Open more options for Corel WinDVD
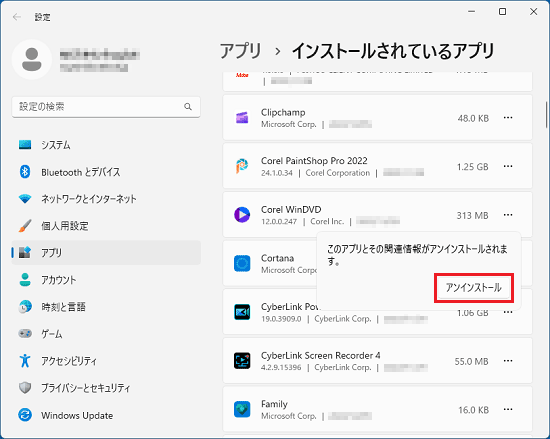 pos(508,215)
